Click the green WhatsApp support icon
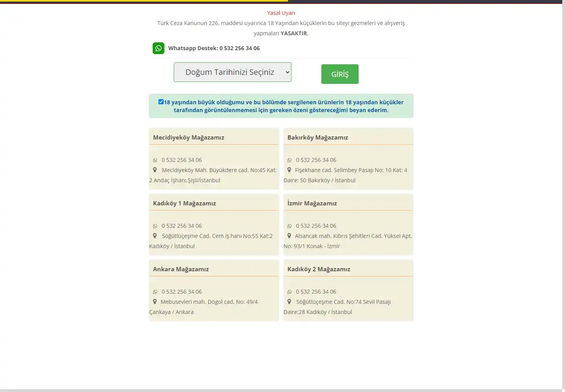Screen dimensions: 565x392 coord(159,48)
